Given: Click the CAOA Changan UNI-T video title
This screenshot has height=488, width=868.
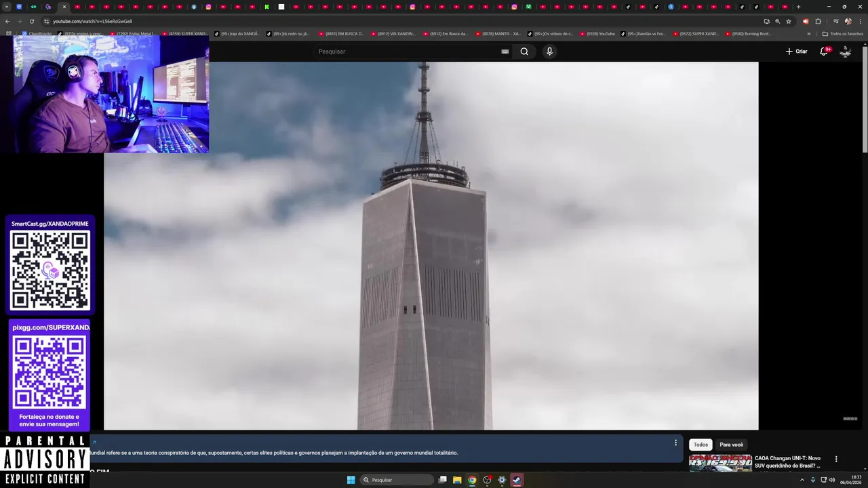Looking at the screenshot, I should pos(787,462).
